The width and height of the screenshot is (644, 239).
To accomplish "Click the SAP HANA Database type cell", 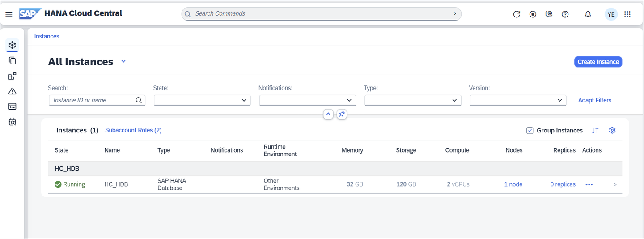I will coord(172,184).
